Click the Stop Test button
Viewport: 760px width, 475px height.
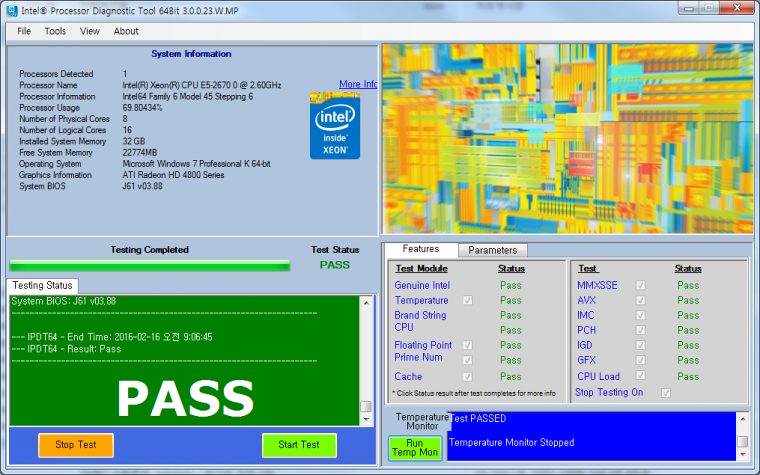76,445
